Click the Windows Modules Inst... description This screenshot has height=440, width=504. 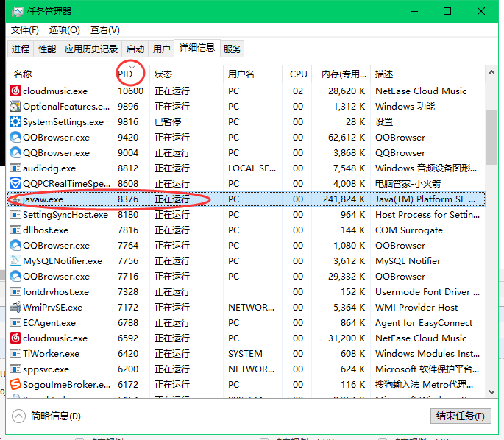[427, 353]
